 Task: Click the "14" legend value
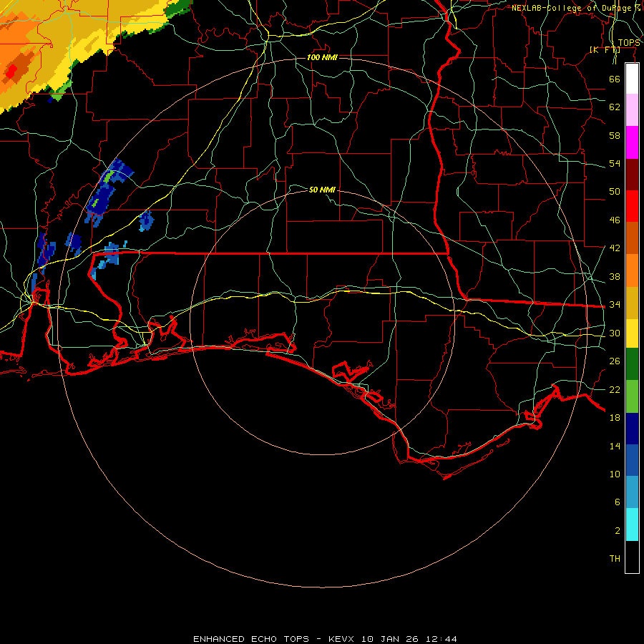point(615,446)
